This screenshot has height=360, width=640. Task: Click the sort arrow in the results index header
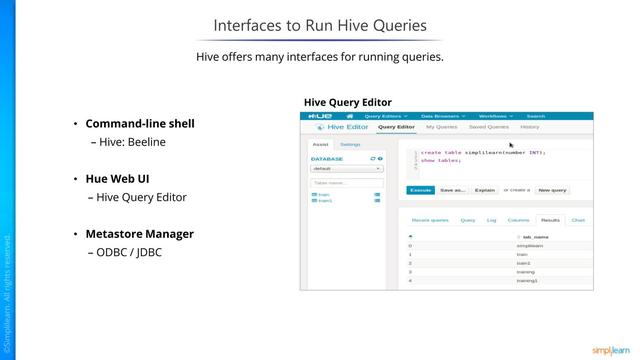coord(410,236)
